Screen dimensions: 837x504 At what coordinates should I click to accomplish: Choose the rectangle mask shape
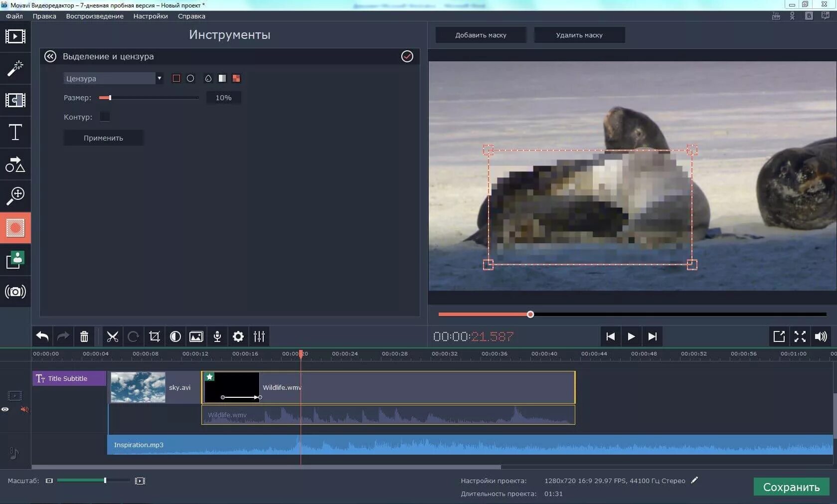[x=176, y=78]
